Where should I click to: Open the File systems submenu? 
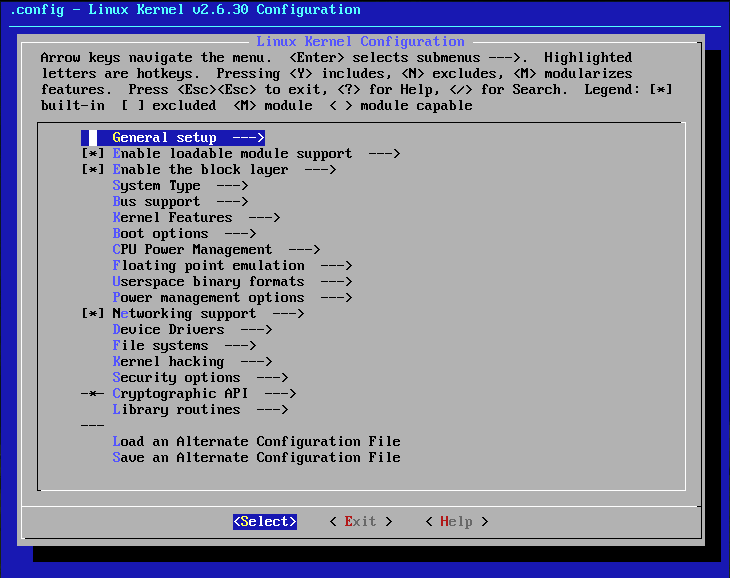coord(184,346)
